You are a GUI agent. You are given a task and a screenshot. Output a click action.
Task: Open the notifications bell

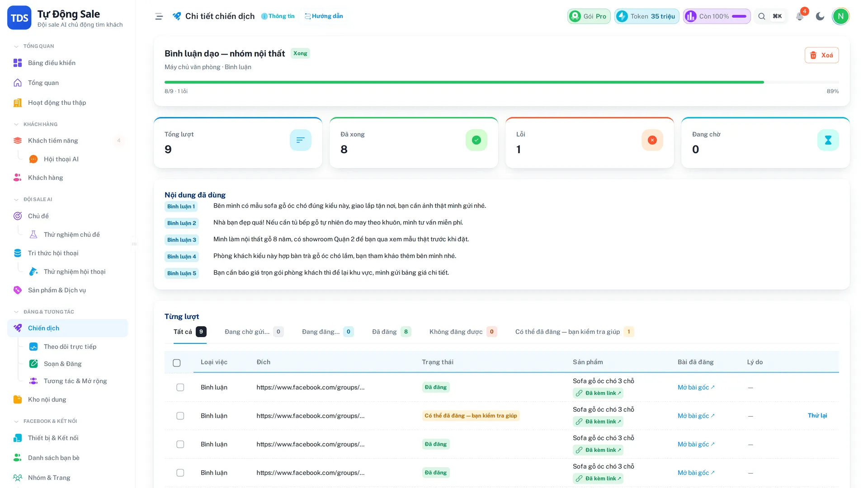tap(800, 16)
